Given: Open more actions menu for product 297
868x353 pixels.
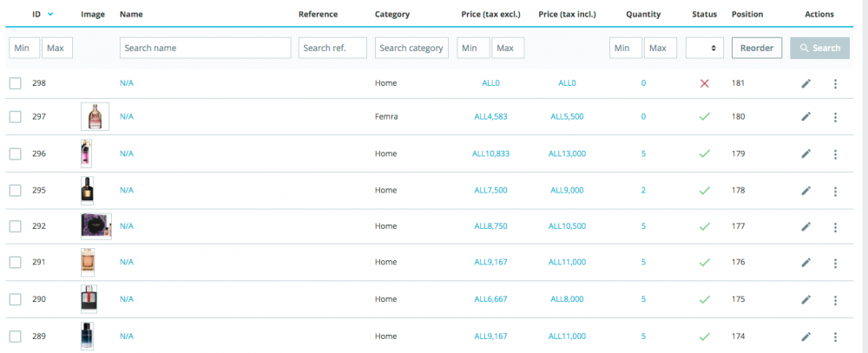Looking at the screenshot, I should pyautogui.click(x=835, y=117).
